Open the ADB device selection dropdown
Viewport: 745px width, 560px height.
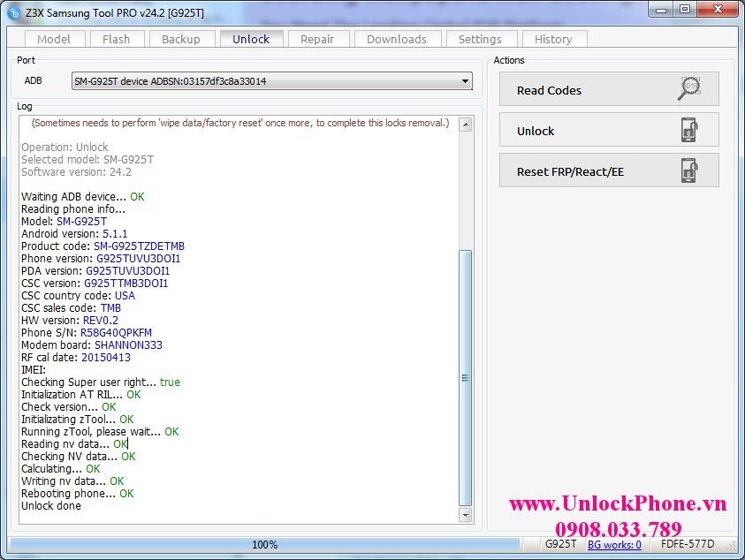pyautogui.click(x=270, y=80)
